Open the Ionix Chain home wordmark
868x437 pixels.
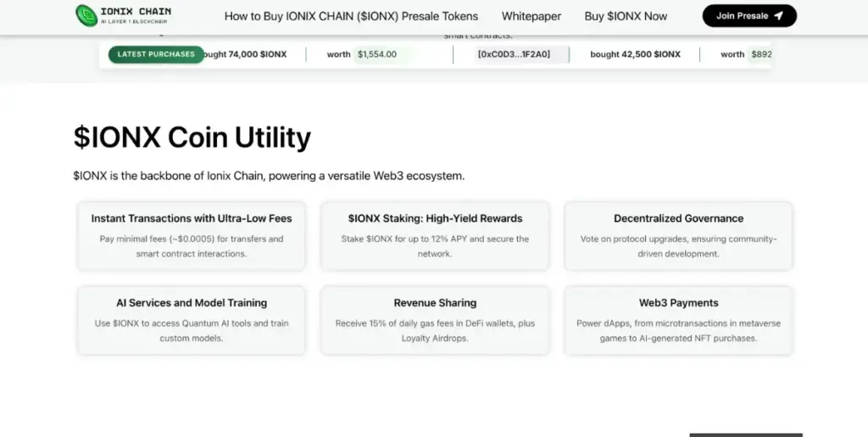136,15
